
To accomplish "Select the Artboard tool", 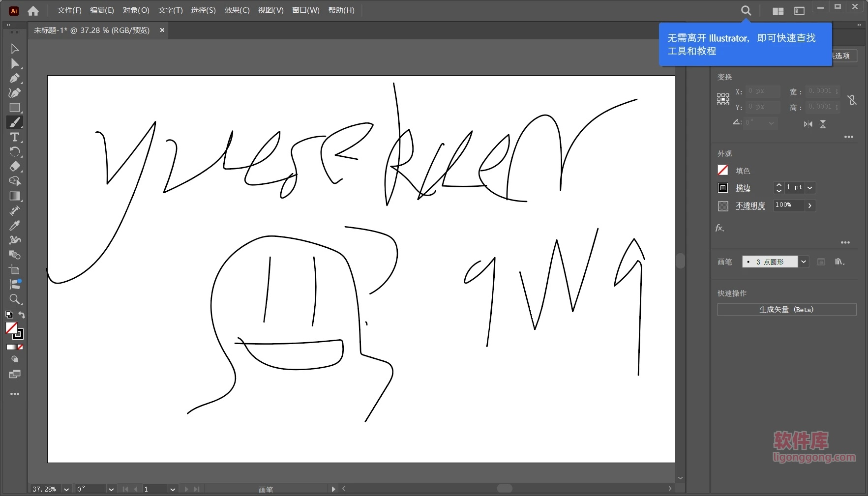I will 15,270.
